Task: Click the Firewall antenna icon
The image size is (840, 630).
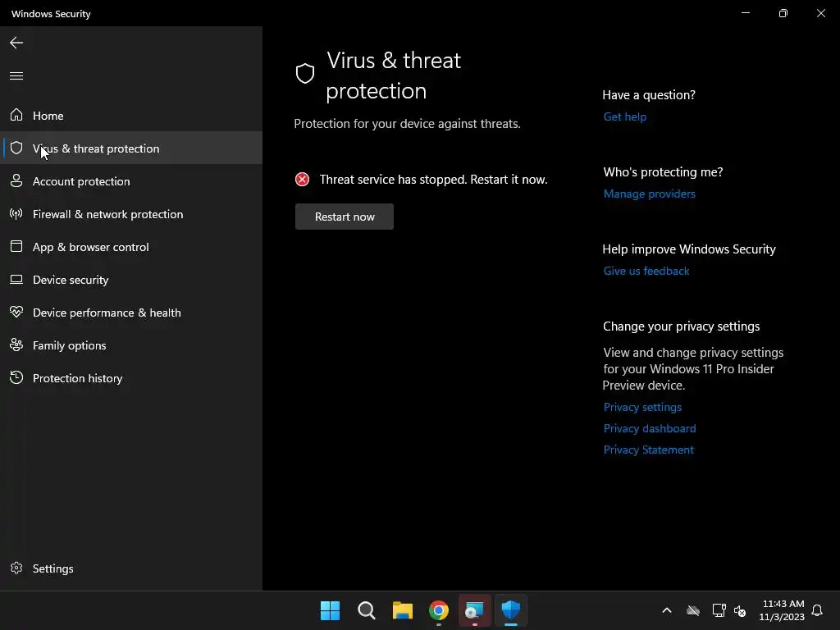Action: [x=16, y=214]
